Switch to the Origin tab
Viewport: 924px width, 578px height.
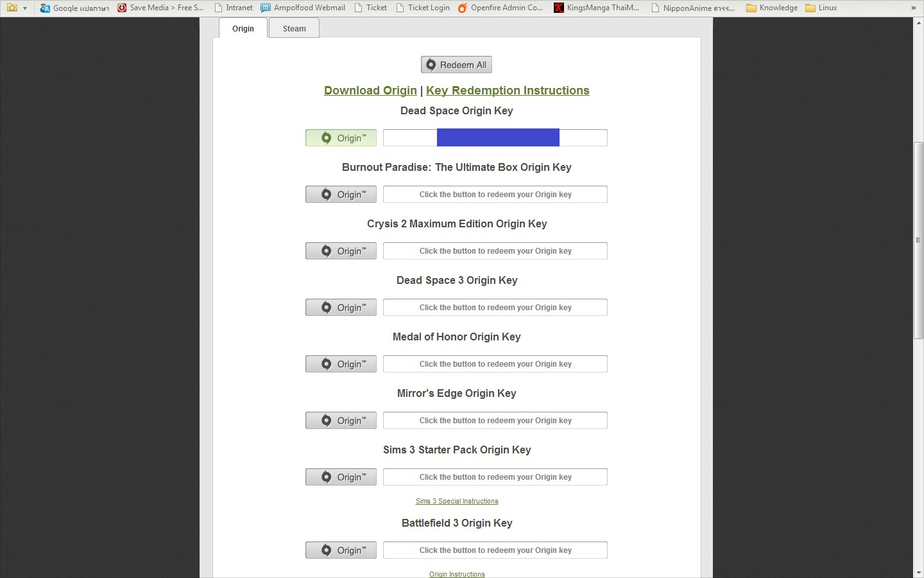click(243, 28)
